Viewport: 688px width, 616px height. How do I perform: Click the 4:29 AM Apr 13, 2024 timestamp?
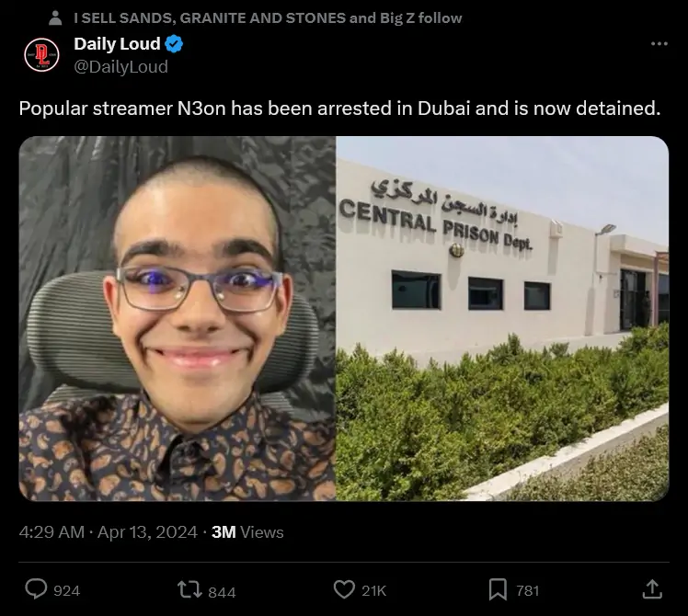[108, 532]
